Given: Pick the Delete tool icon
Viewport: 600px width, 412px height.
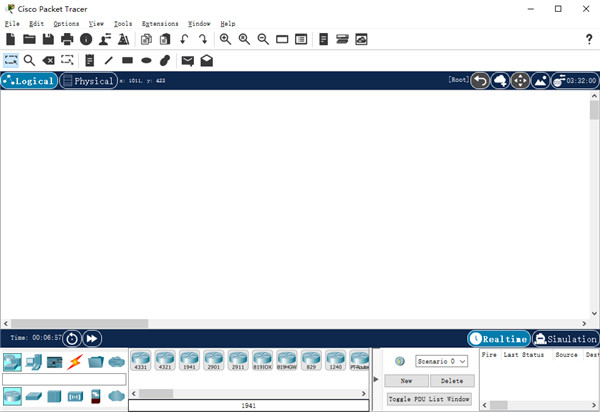Looking at the screenshot, I should 48,60.
